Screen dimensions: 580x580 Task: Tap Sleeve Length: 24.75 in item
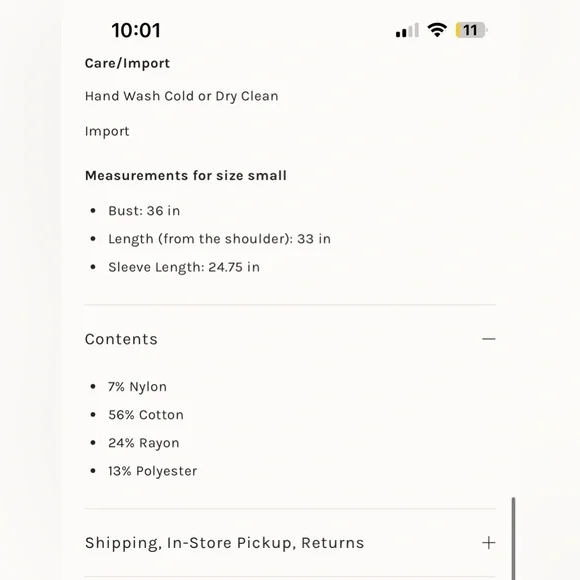click(184, 267)
